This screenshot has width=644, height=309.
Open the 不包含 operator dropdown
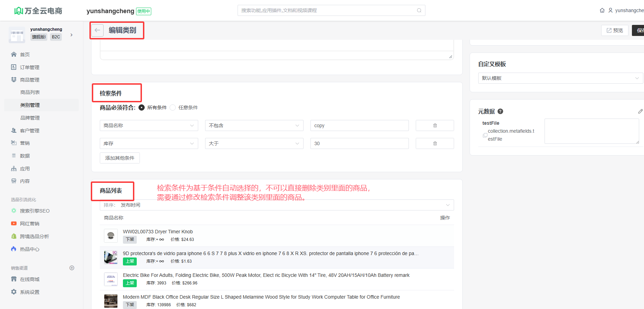pyautogui.click(x=254, y=125)
